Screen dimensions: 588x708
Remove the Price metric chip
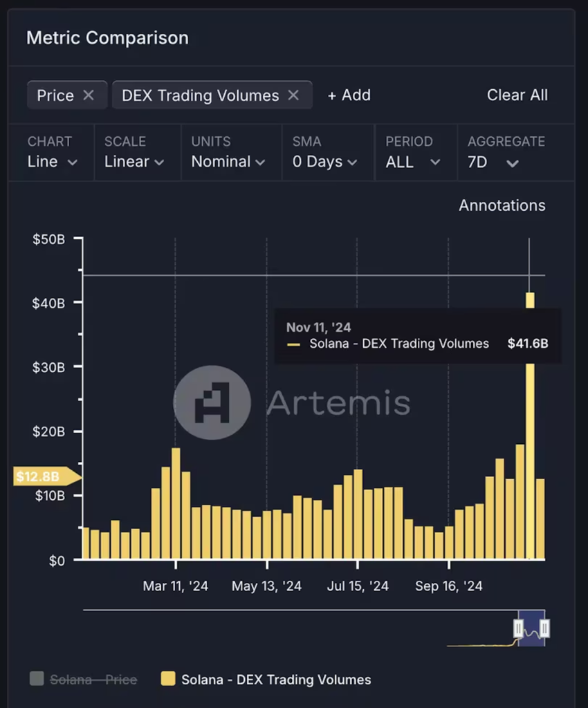tap(89, 95)
